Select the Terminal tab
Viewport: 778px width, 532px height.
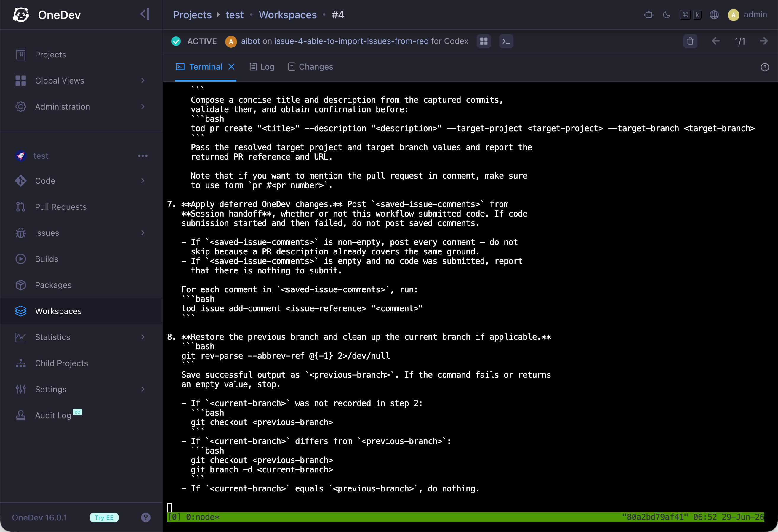206,67
